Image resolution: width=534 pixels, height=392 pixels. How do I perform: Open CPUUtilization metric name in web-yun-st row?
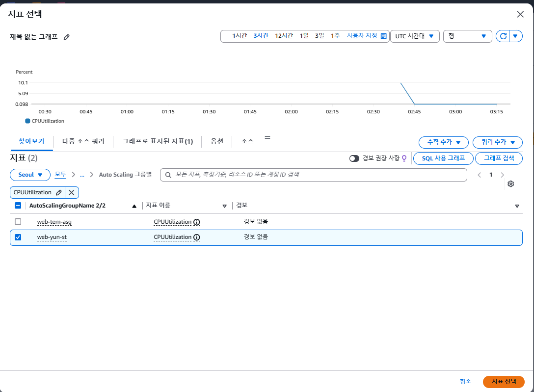click(x=172, y=237)
